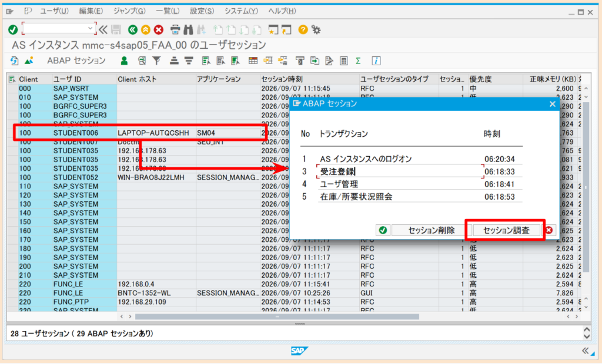Open the 一覧(L) menu

tap(168, 11)
